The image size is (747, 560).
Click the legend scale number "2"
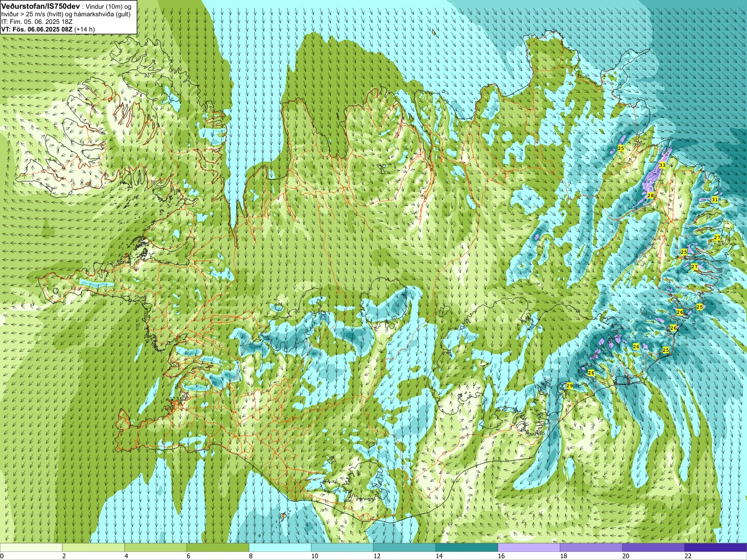click(x=64, y=556)
